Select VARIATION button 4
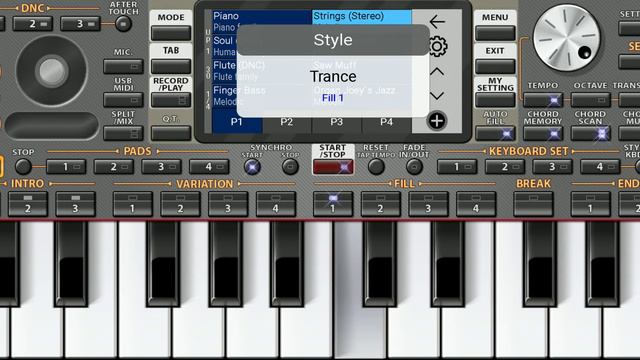Screen dimensions: 640x360 276,204
